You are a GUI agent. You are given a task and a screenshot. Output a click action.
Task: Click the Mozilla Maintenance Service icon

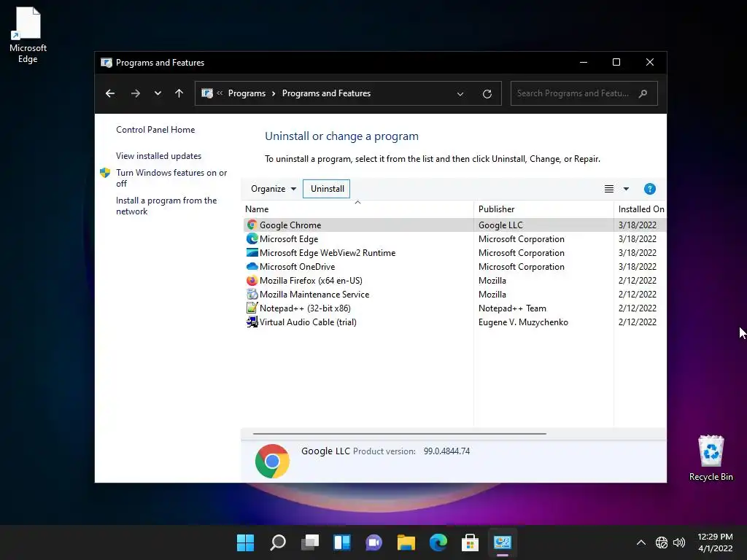click(252, 295)
